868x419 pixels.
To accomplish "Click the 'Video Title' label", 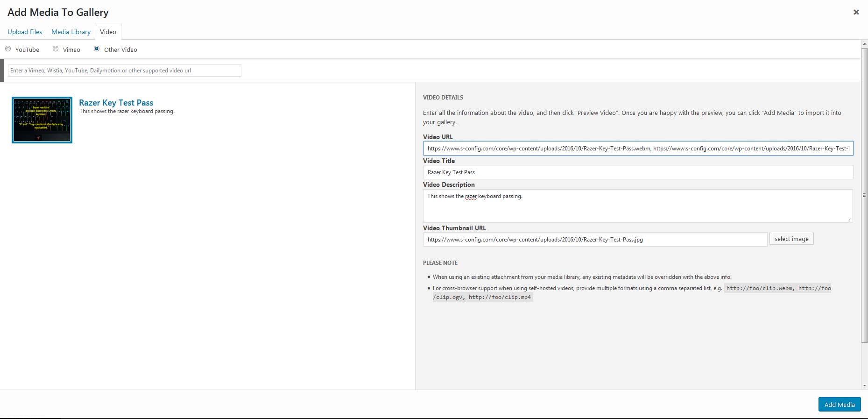I will tap(439, 161).
